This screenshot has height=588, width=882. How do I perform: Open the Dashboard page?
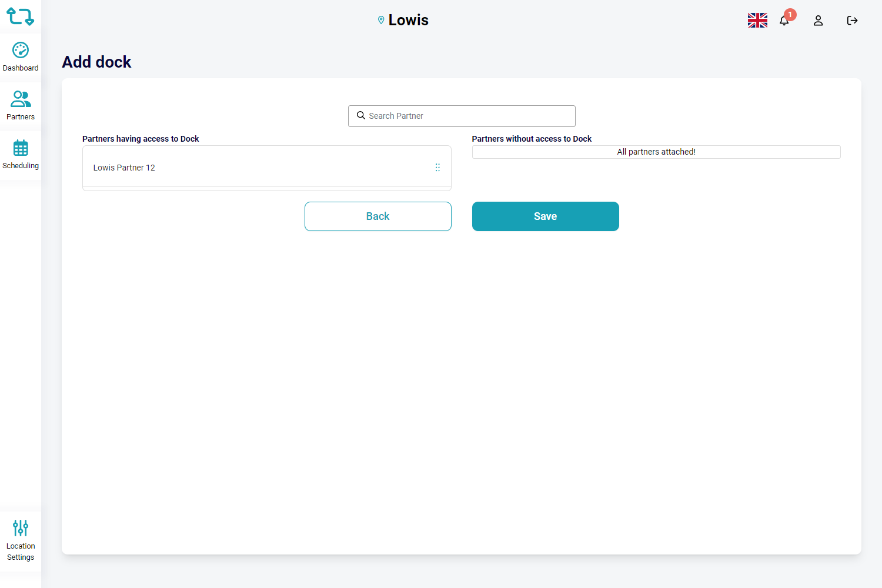pos(21,57)
